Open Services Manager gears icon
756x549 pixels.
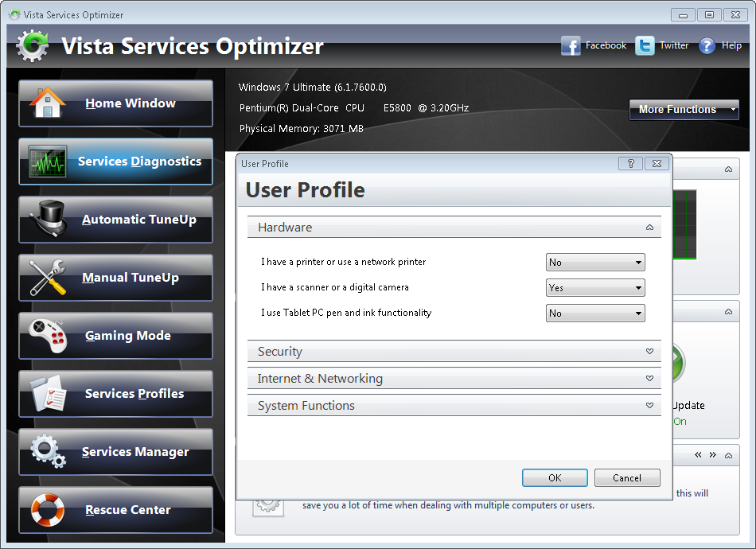pyautogui.click(x=49, y=451)
